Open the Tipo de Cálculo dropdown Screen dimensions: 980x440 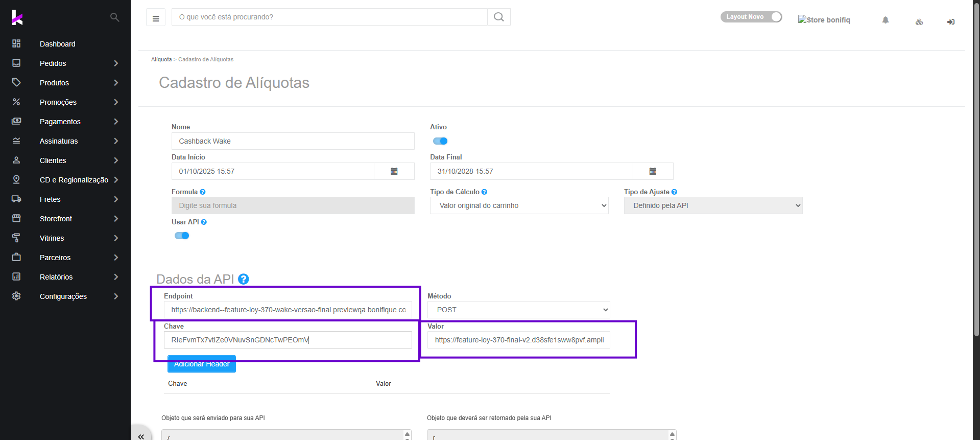click(x=519, y=205)
